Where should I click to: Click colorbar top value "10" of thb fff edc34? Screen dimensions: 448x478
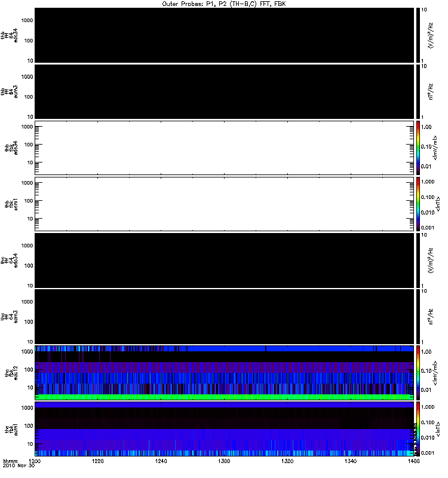coord(424,10)
